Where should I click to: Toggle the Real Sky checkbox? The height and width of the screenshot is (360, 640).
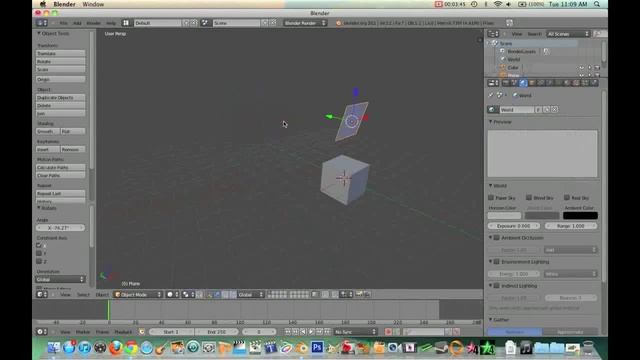point(567,198)
